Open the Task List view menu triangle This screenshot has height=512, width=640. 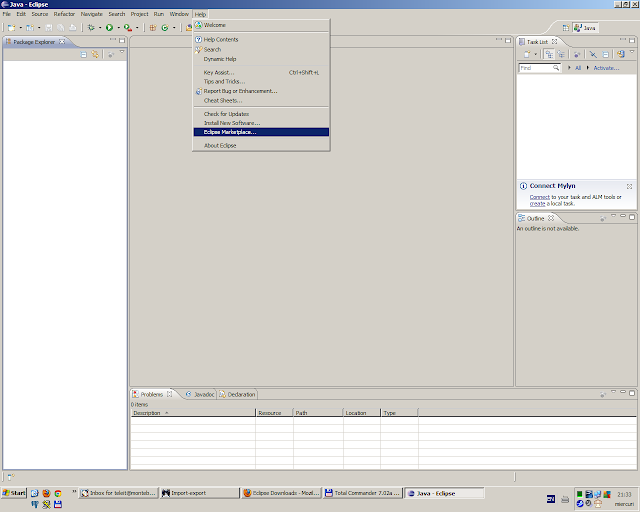pyautogui.click(x=632, y=52)
